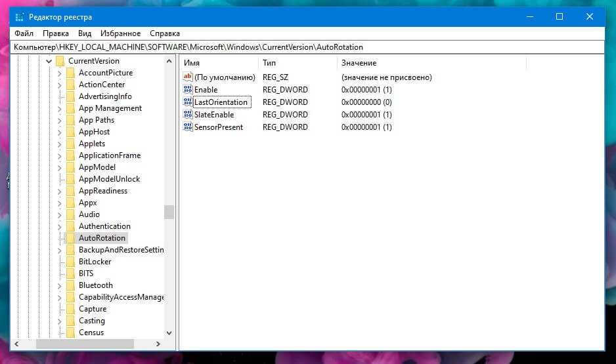Screen dimensions: 616x364
Task: Expand the AccountPicture key
Action: (x=59, y=73)
